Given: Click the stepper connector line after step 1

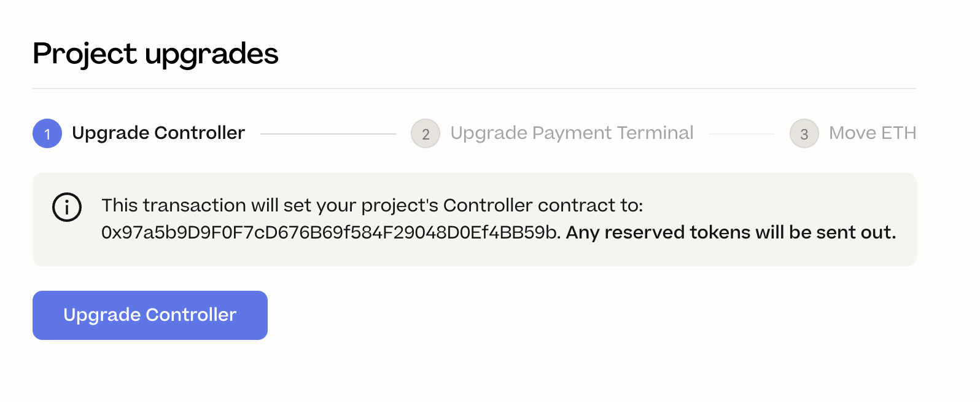Looking at the screenshot, I should [x=327, y=133].
